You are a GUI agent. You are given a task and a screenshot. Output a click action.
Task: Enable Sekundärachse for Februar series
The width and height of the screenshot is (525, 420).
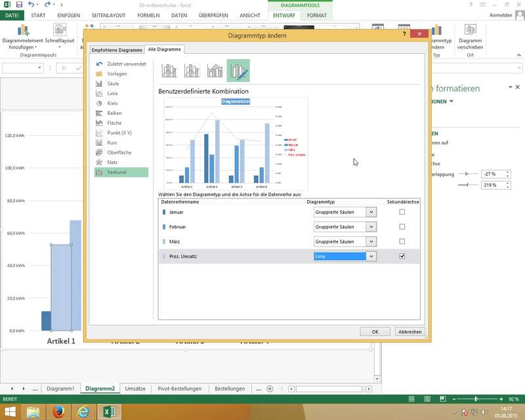tap(402, 226)
